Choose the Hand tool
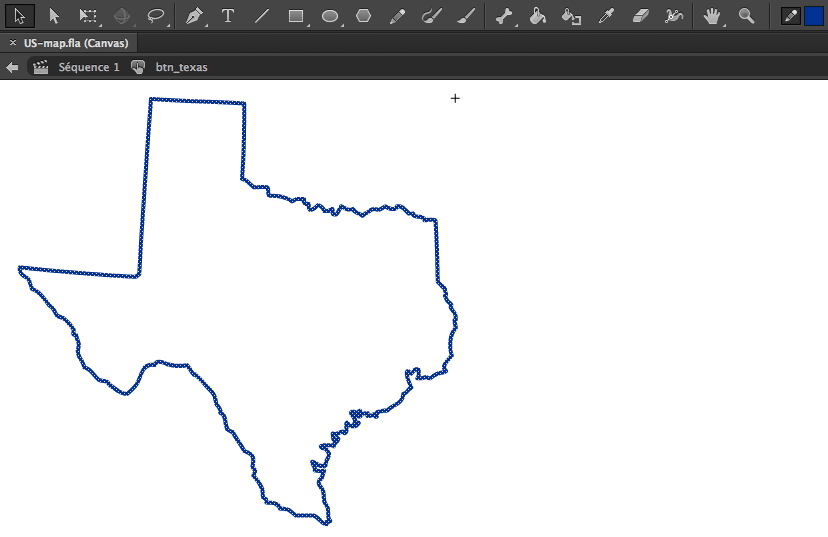This screenshot has height=537, width=828. 712,16
